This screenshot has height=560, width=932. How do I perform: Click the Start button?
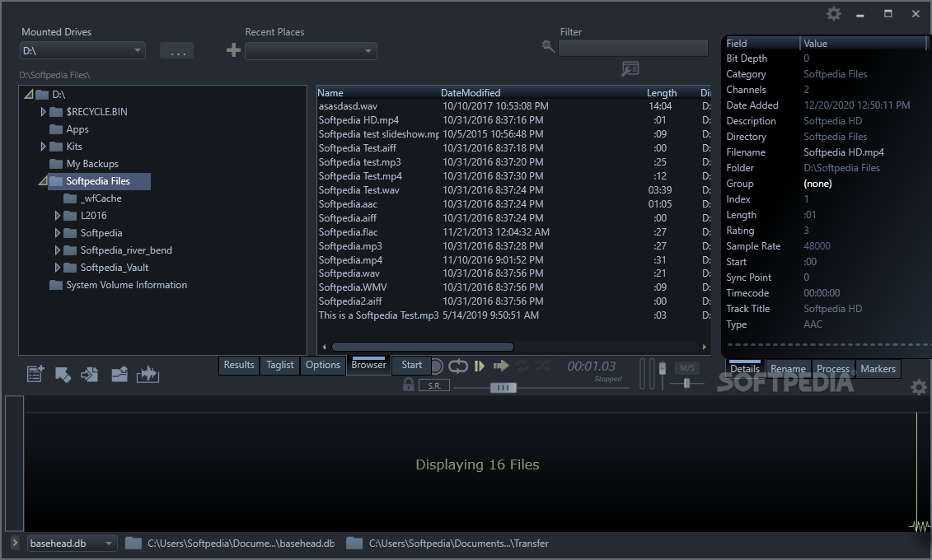[x=411, y=365]
